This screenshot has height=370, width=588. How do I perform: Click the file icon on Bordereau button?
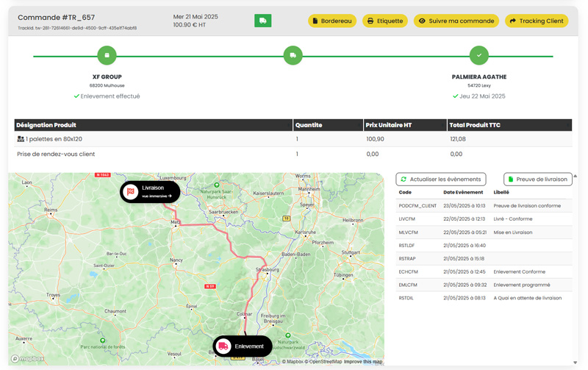315,21
